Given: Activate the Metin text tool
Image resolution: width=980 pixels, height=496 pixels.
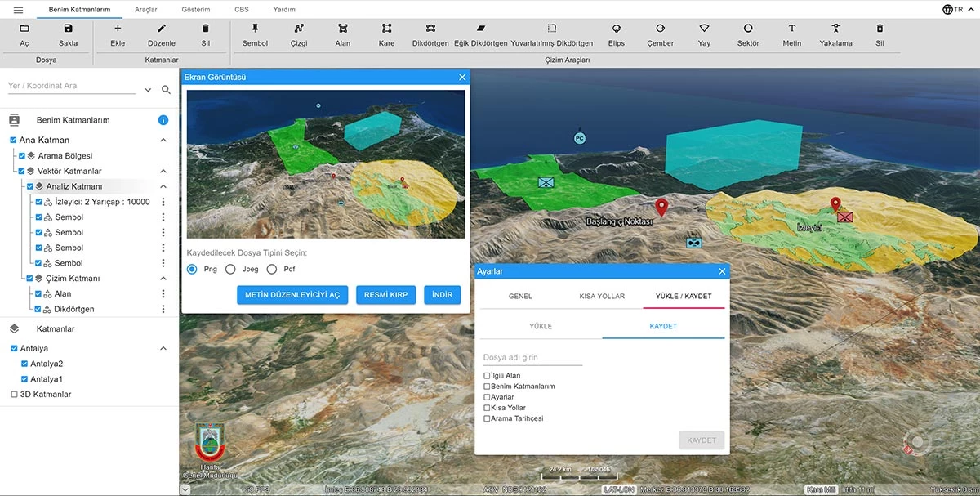Looking at the screenshot, I should point(791,34).
